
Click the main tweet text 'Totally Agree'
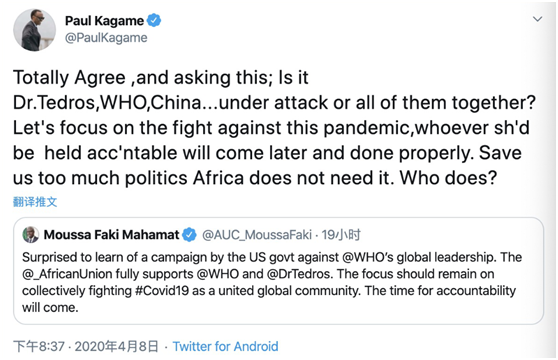pyautogui.click(x=69, y=78)
